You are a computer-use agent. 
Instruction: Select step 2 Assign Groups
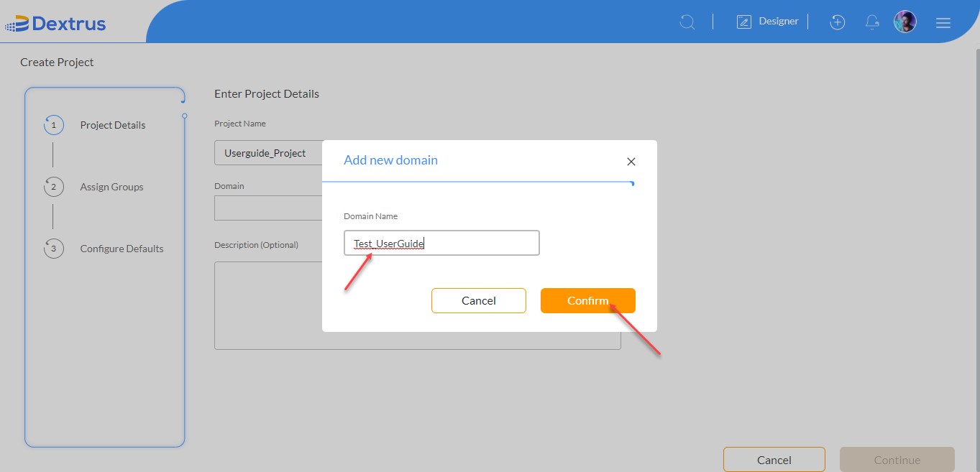112,187
